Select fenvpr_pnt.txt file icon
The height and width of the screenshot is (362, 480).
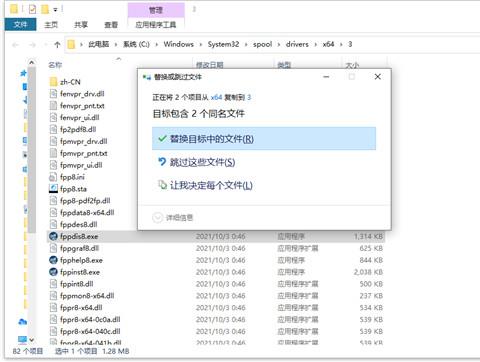point(53,106)
